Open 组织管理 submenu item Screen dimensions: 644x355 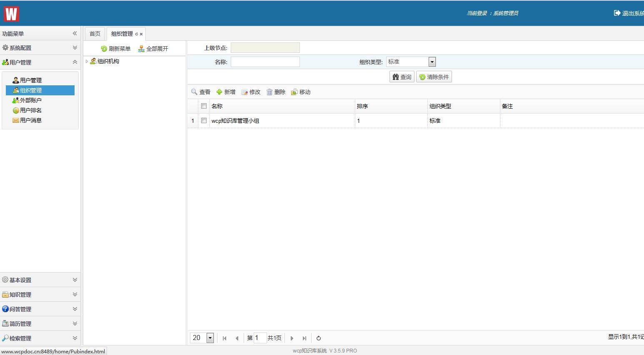click(x=40, y=90)
